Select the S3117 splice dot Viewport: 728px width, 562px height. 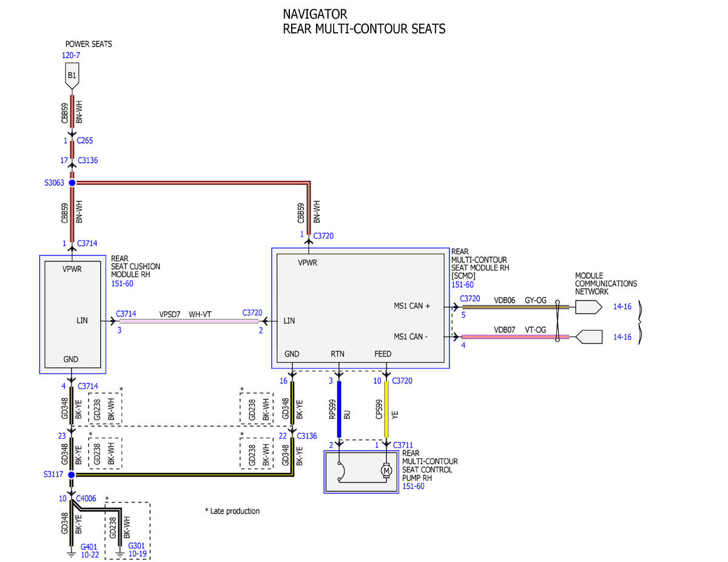pos(71,475)
